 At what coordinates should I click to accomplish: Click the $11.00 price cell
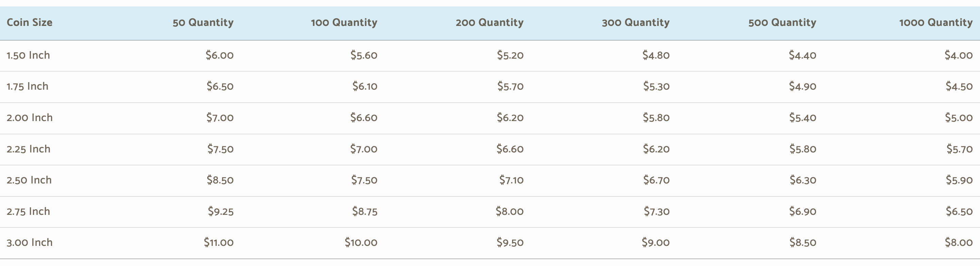tap(219, 242)
